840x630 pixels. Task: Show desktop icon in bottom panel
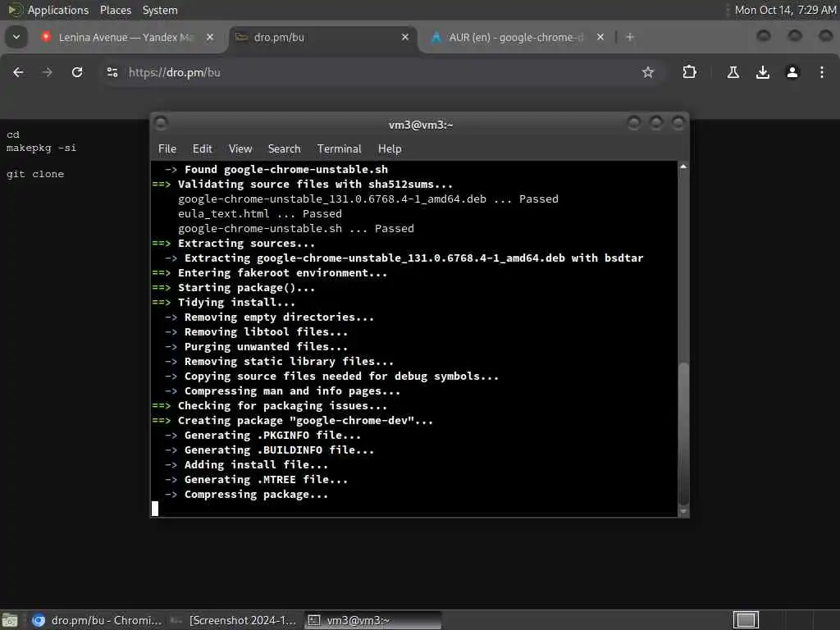[x=10, y=620]
